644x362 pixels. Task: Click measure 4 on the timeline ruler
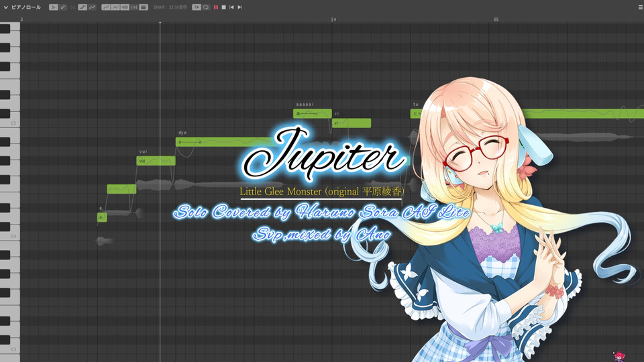point(334,19)
